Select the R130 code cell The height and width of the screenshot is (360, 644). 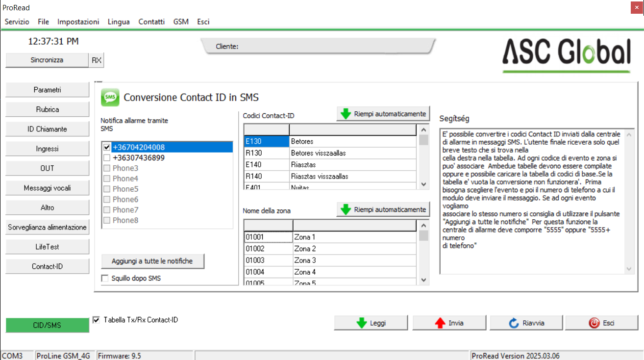click(x=266, y=153)
